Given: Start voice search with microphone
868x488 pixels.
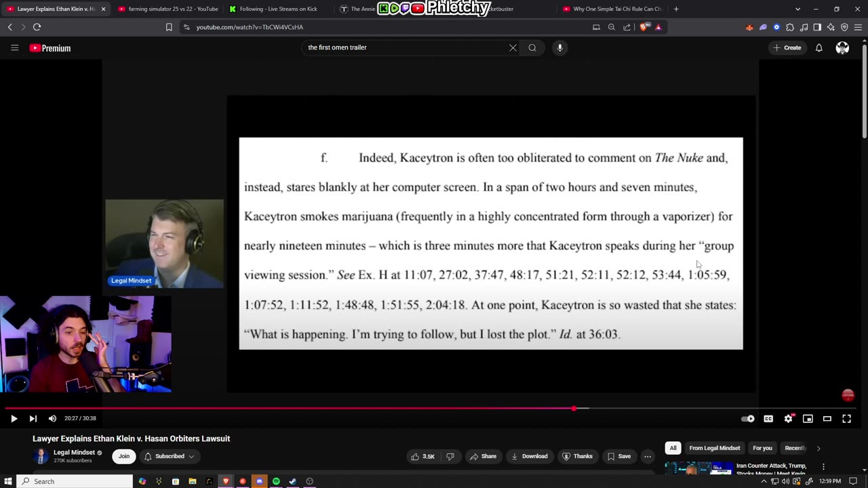Looking at the screenshot, I should coord(559,48).
